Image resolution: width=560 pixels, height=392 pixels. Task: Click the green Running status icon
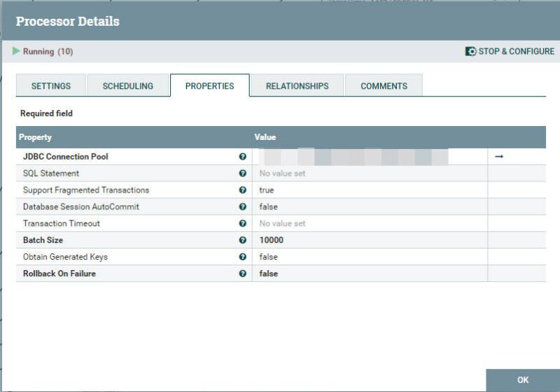click(15, 51)
